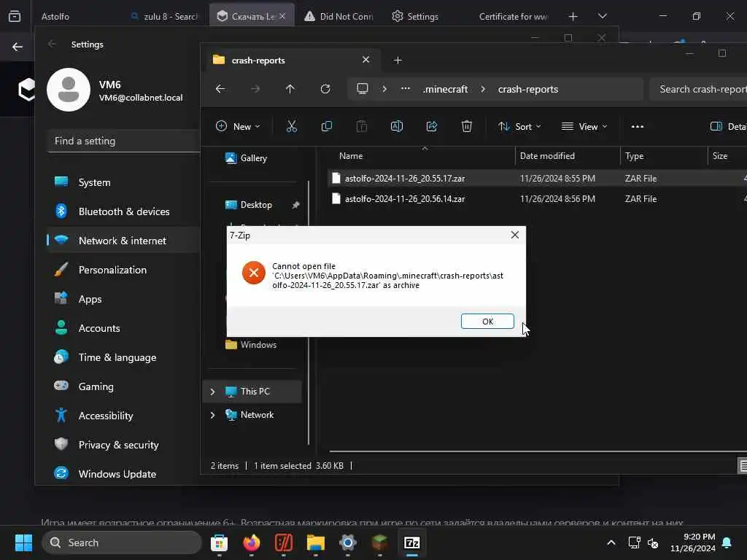Open the See more ellipsis menu
The width and height of the screenshot is (747, 560).
638,126
